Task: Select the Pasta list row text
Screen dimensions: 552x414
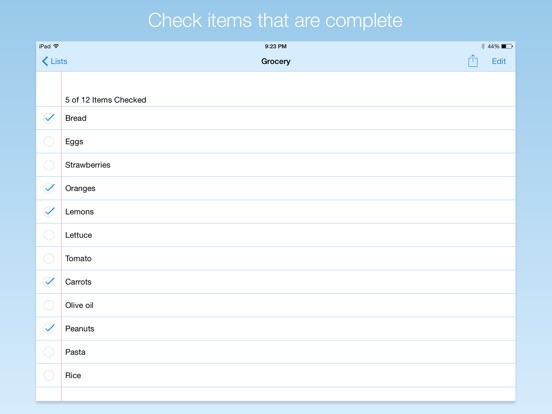Action: [75, 352]
